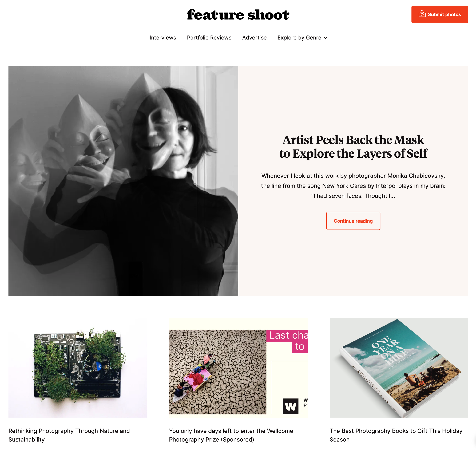Screen dimensions: 476x450
Task: Open the feature shoot logo homepage link
Action: click(238, 15)
